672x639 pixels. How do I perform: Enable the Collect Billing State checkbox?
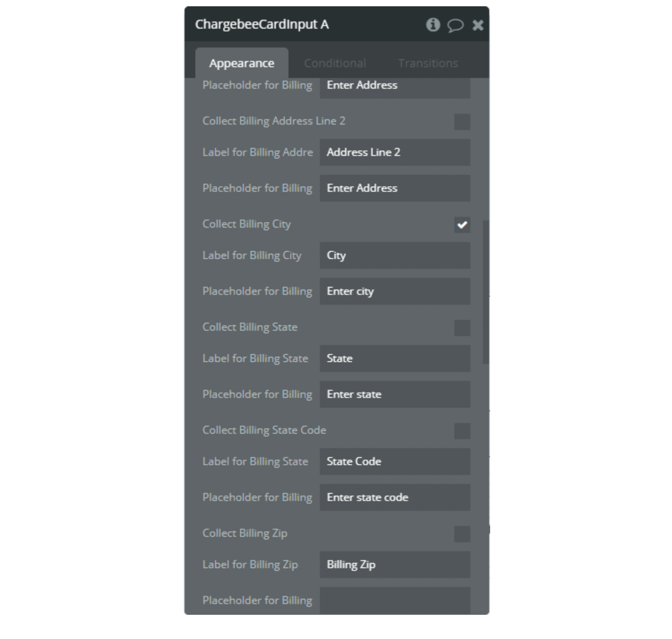pos(462,328)
